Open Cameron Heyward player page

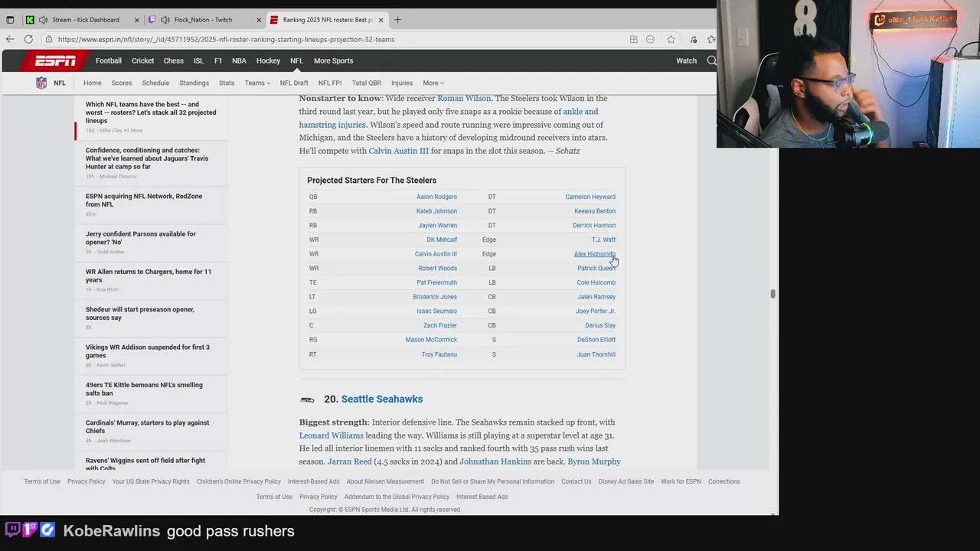[x=590, y=197]
